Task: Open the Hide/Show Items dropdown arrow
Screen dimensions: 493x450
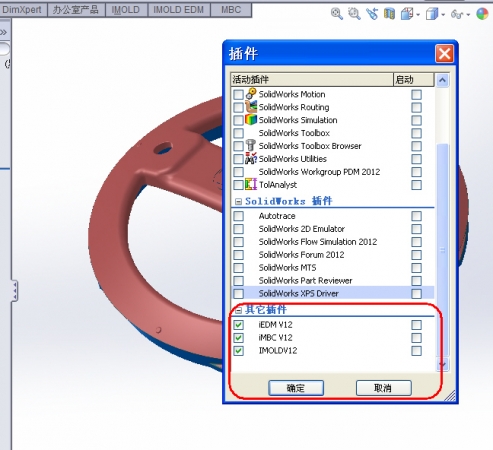Action: coord(468,15)
